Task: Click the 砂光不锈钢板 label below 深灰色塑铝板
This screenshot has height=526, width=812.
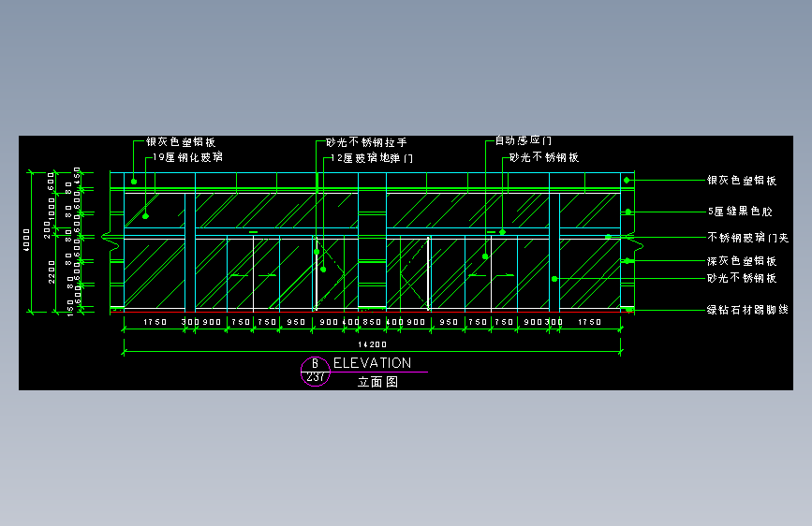Action: coord(742,278)
